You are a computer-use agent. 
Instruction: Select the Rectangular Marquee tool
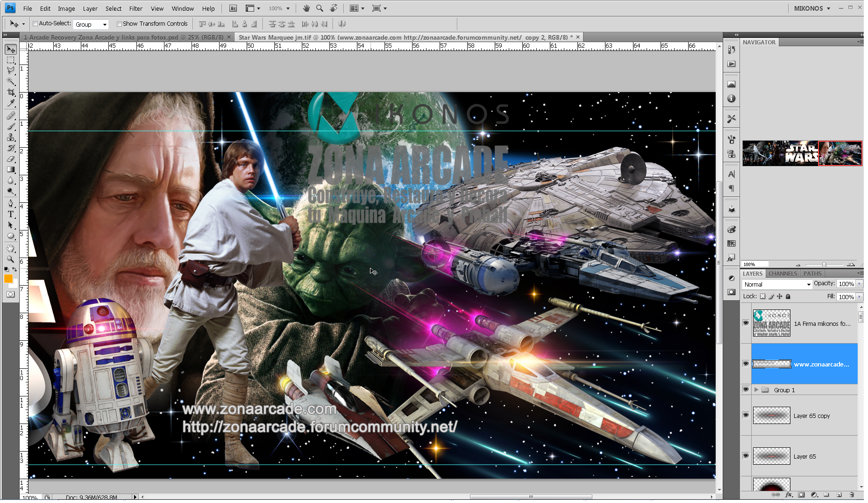(x=11, y=60)
